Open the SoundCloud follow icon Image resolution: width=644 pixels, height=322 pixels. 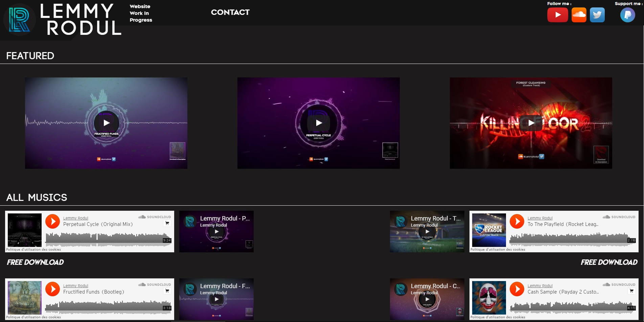point(579,15)
